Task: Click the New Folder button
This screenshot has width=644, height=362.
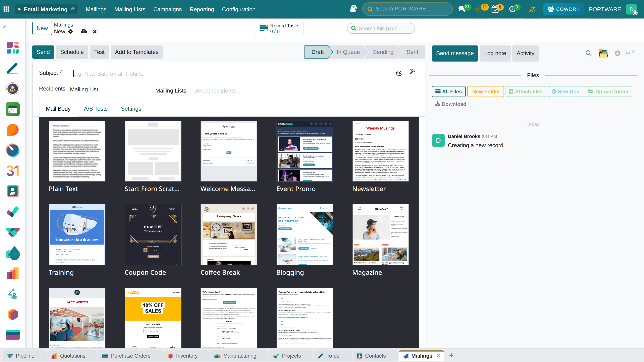Action: (485, 92)
